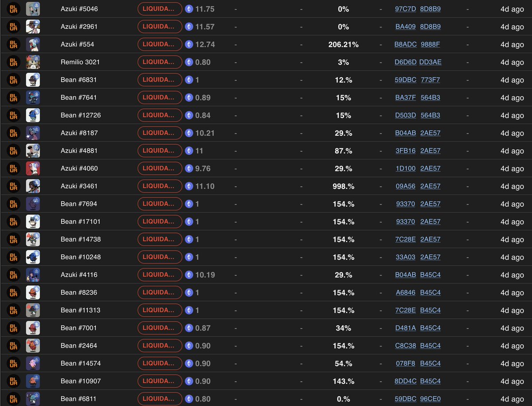This screenshot has height=406, width=532.
Task: Click the 3FB16 address link
Action: click(406, 151)
